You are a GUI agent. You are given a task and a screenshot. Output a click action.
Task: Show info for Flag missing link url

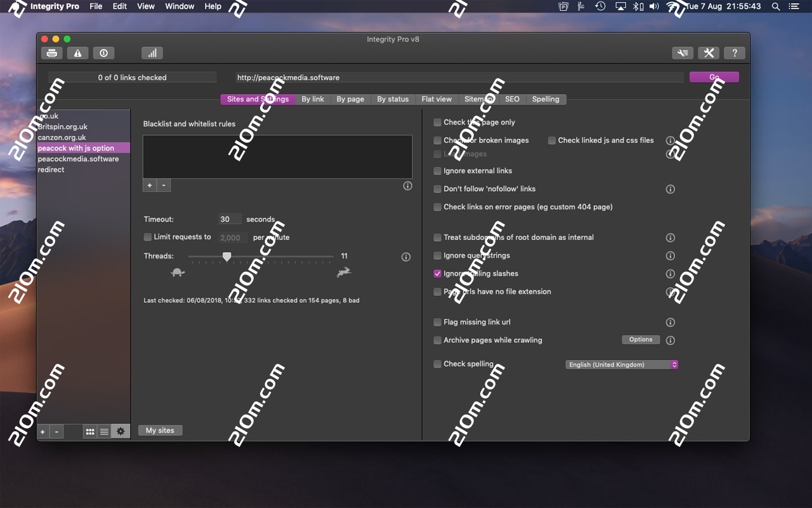[670, 323]
